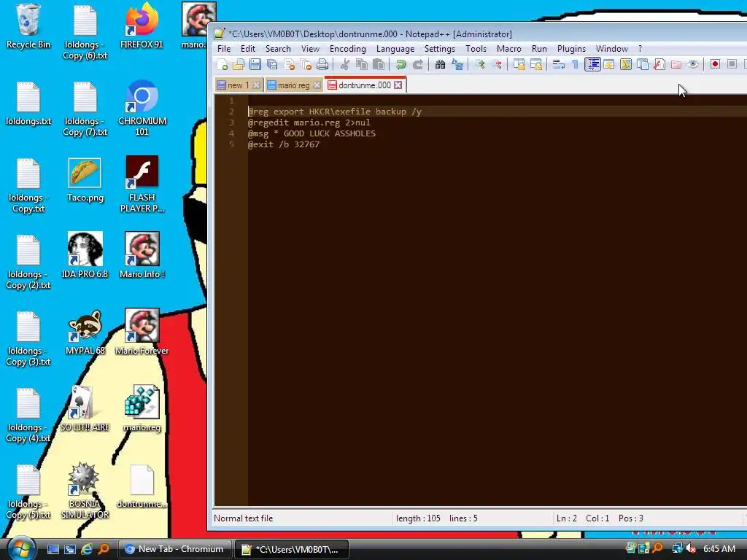747x560 pixels.
Task: Close the new 1 tab
Action: [x=257, y=85]
